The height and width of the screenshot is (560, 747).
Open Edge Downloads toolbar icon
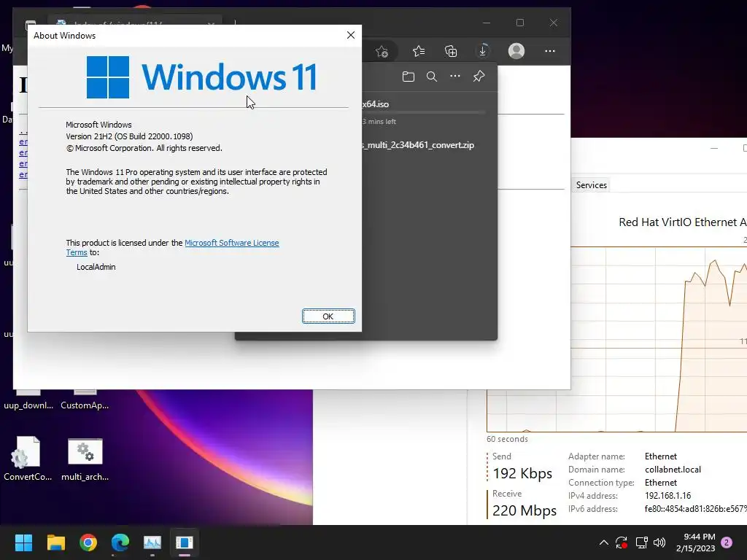(x=483, y=51)
